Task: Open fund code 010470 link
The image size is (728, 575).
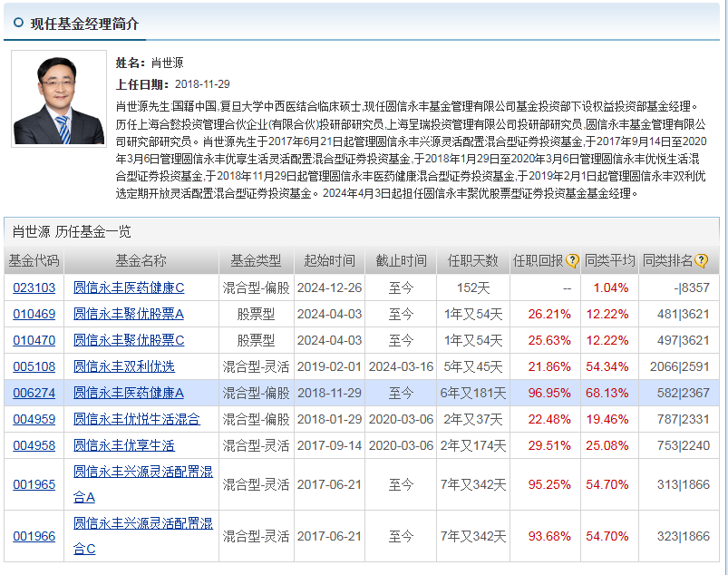Action: (34, 340)
